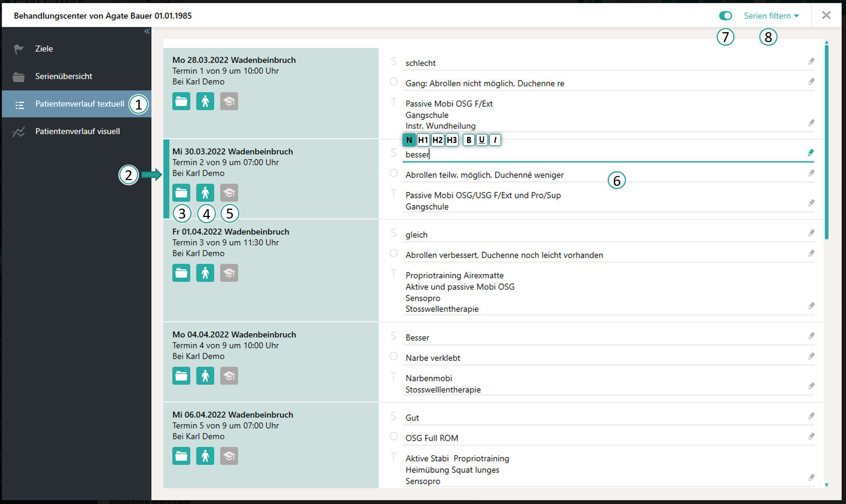Click the pencil icon beside 'schlecht'
Viewport: 846px width, 504px height.
pos(811,61)
